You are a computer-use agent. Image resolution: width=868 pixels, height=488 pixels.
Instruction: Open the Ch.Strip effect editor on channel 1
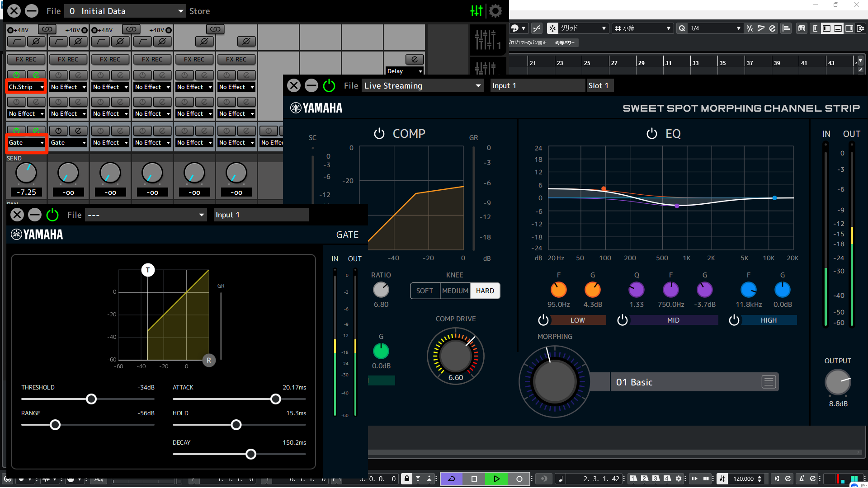tap(36, 75)
